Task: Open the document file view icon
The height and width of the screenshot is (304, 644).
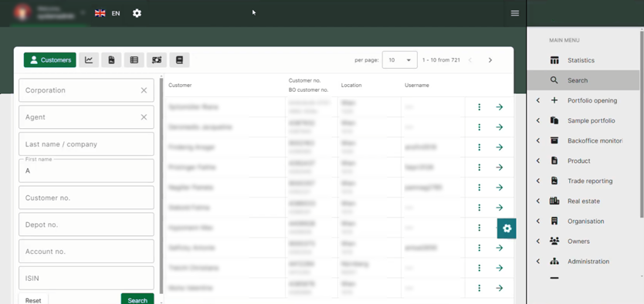Action: 111,60
